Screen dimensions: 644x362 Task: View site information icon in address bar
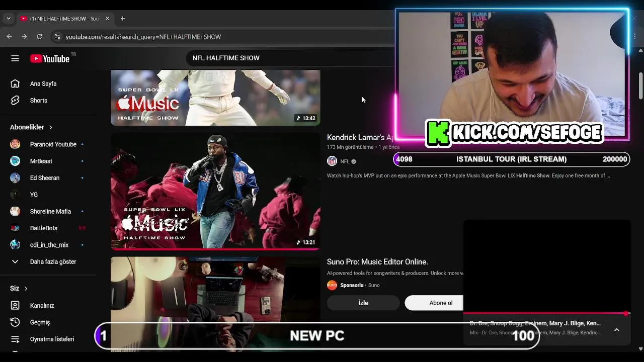coord(57,37)
